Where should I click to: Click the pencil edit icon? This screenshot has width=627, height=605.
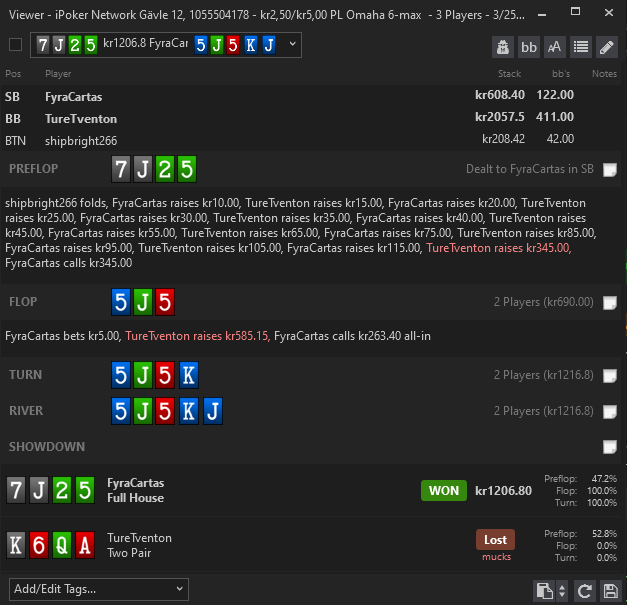(x=607, y=47)
